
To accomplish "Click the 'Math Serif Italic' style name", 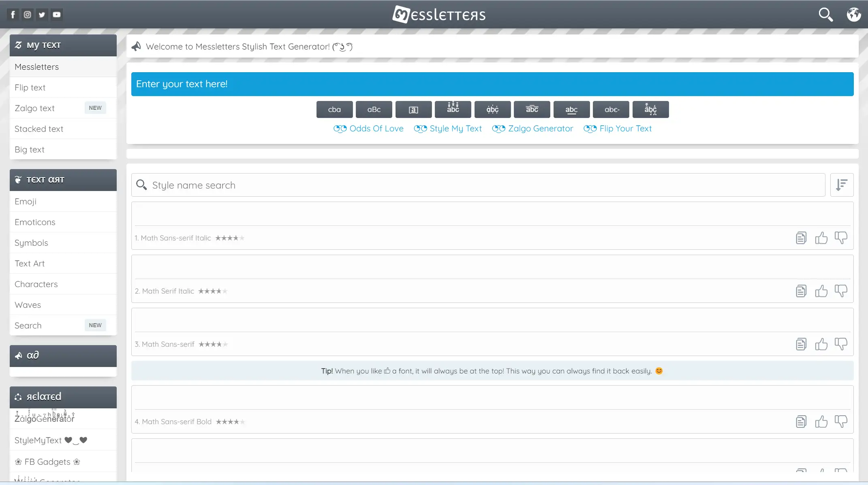I will (168, 291).
